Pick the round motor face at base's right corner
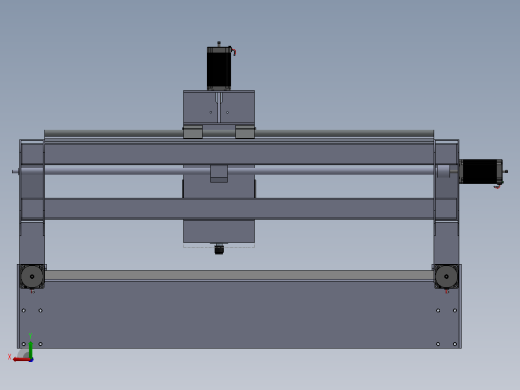Screen dimensions: 520x390 446,276
